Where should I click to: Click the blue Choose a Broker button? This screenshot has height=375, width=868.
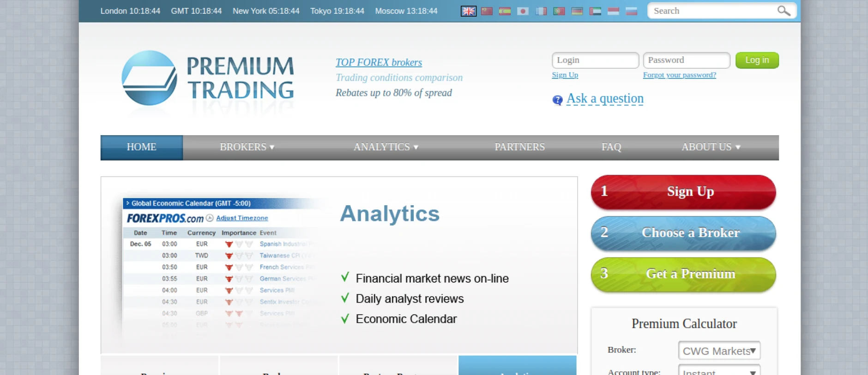coord(683,233)
